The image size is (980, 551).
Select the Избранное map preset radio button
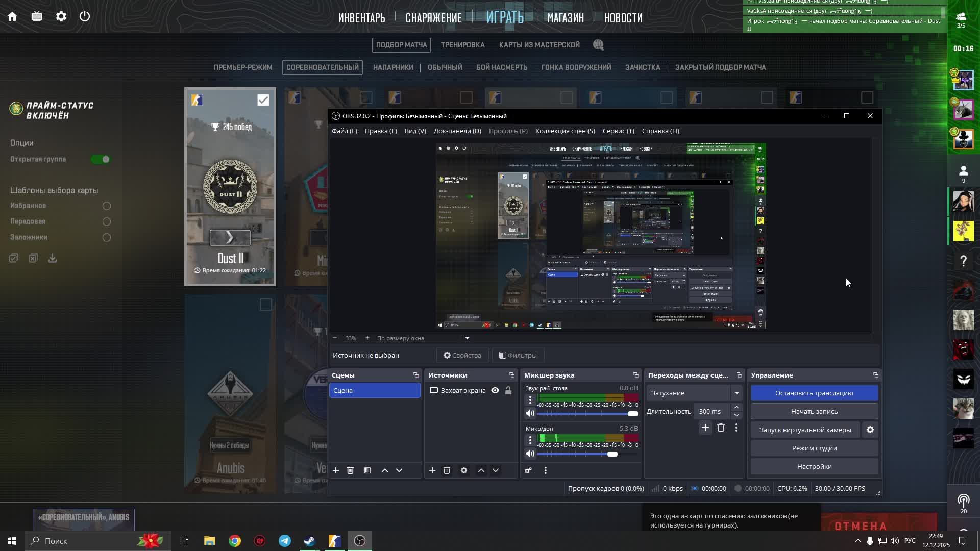click(107, 206)
